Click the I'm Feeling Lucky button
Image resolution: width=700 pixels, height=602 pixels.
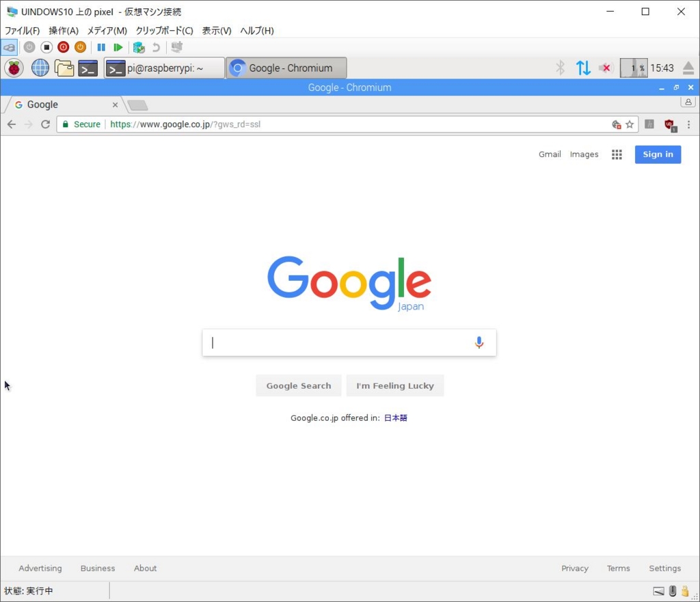click(x=395, y=385)
